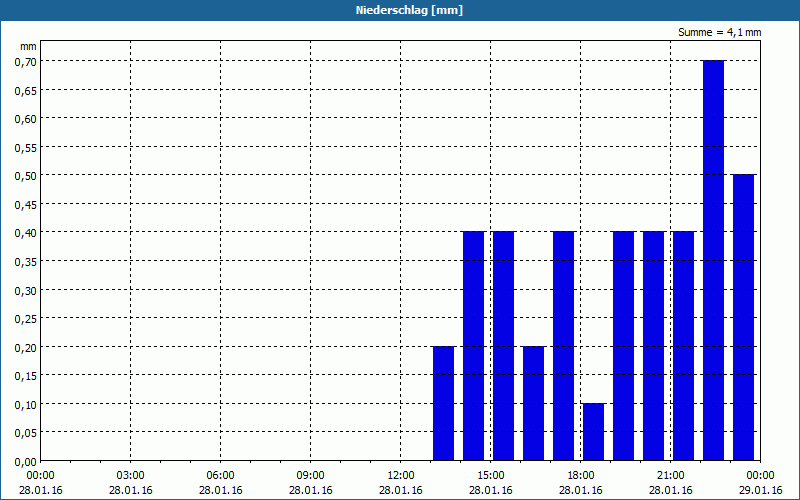Image resolution: width=800 pixels, height=500 pixels.
Task: Click the y-axis value '0,35'
Action: (x=25, y=261)
